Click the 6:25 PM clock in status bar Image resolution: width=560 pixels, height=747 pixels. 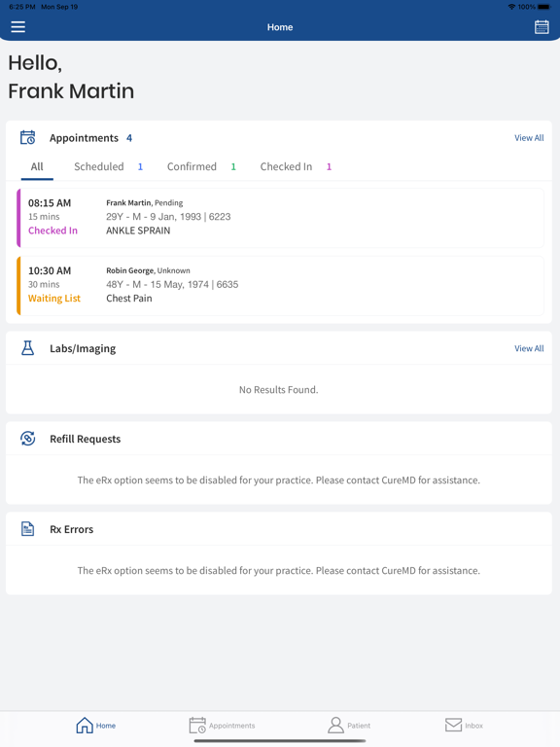(23, 7)
